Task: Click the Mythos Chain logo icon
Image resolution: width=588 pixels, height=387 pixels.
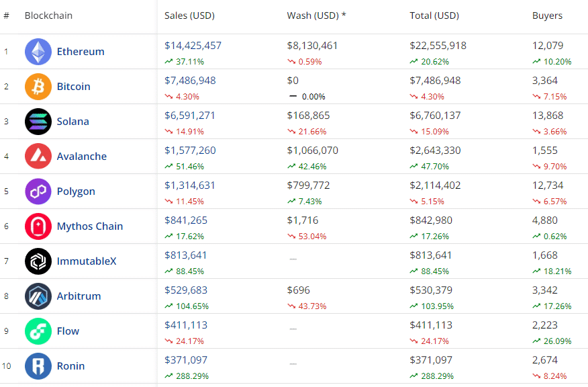Action: (38, 226)
